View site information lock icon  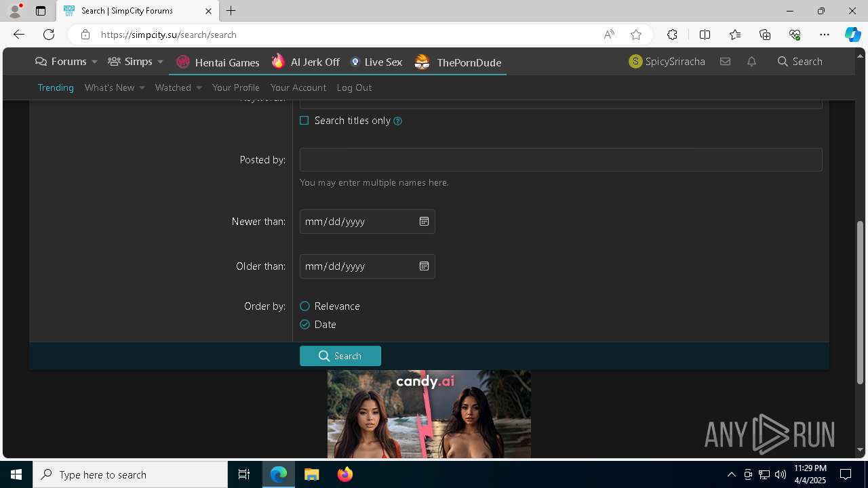(85, 35)
